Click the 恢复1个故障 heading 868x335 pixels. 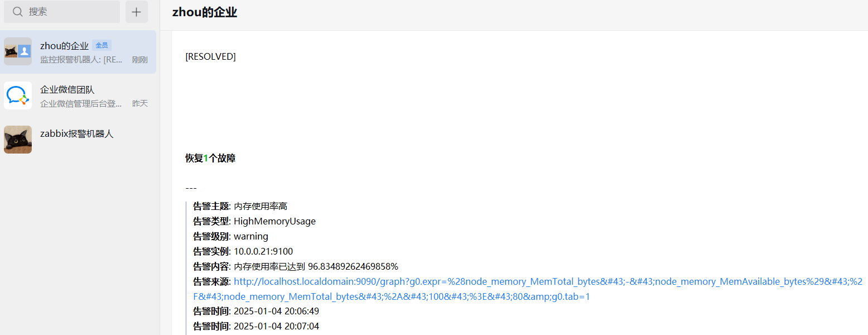click(210, 159)
